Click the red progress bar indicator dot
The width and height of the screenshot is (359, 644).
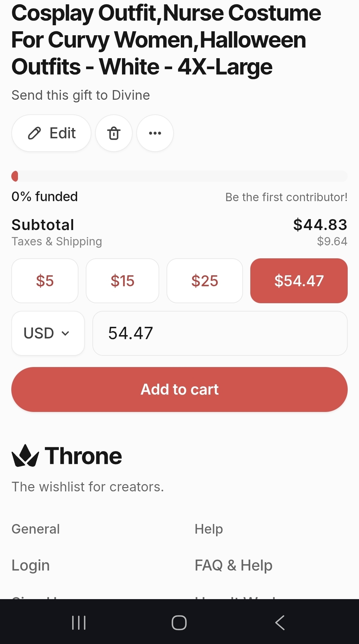(15, 176)
